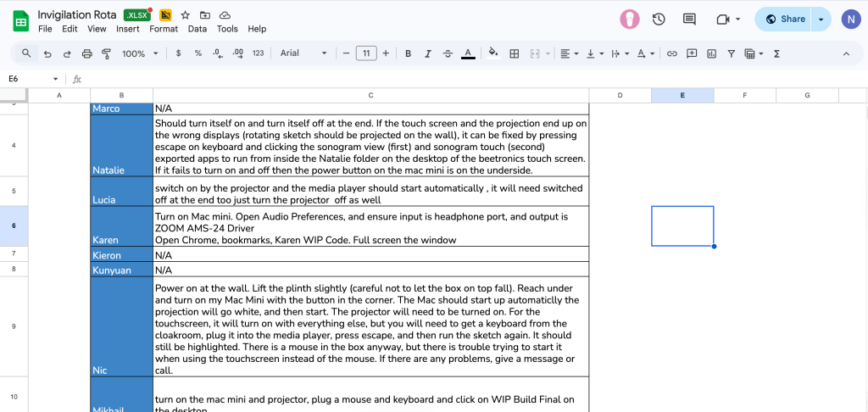Star the Invigilation Rota document
Screen dimensions: 868x412
click(186, 15)
